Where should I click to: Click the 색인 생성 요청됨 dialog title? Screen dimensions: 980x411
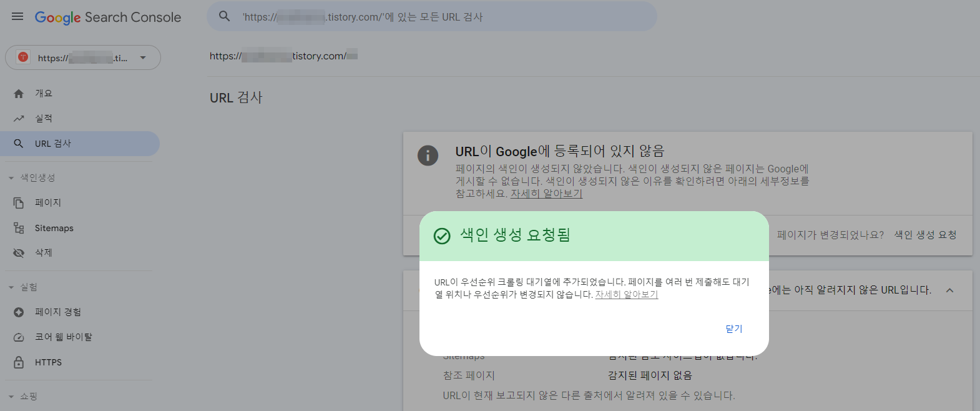(515, 235)
